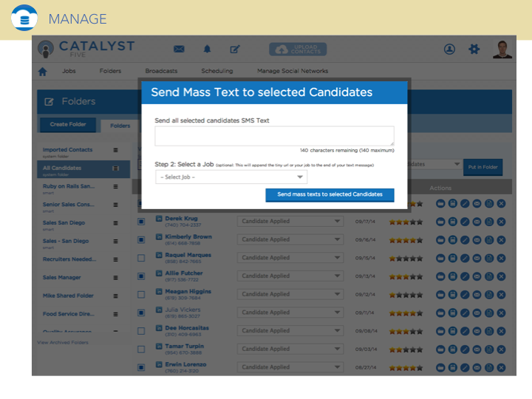Uncheck the Derek Krug checkbox
The width and height of the screenshot is (532, 399).
click(141, 221)
